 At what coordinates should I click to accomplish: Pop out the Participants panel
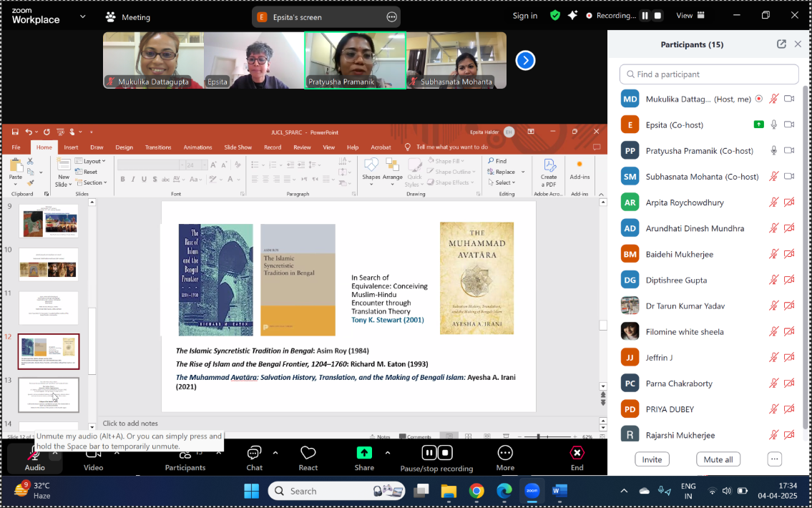(781, 44)
